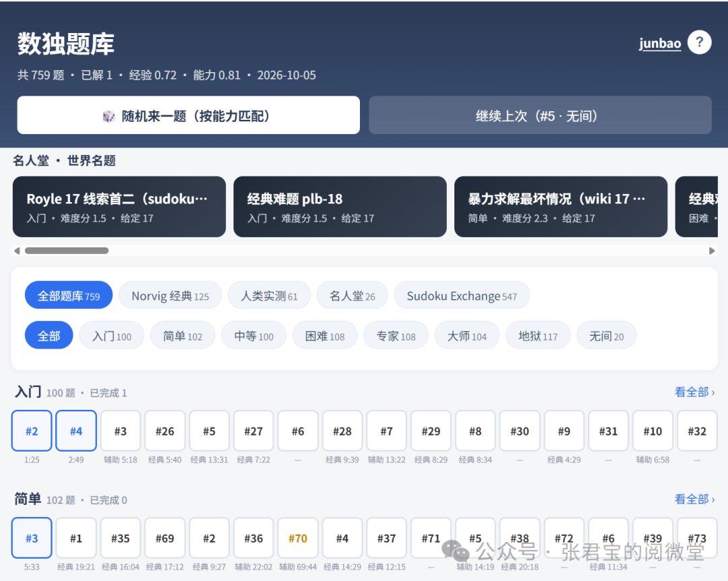View all puzzles in the 简单 section
This screenshot has width=728, height=581.
pyautogui.click(x=694, y=499)
